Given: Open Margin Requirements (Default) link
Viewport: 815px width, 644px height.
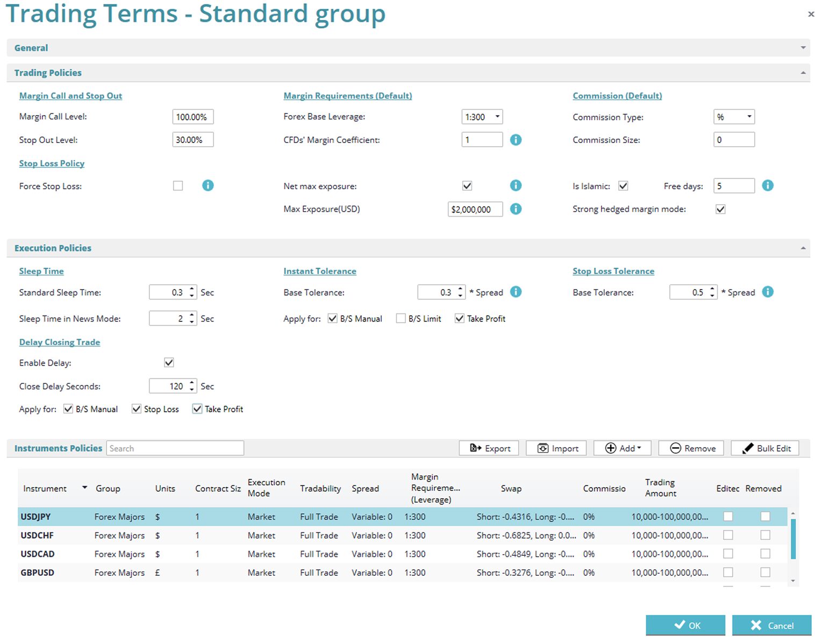Looking at the screenshot, I should coord(348,96).
